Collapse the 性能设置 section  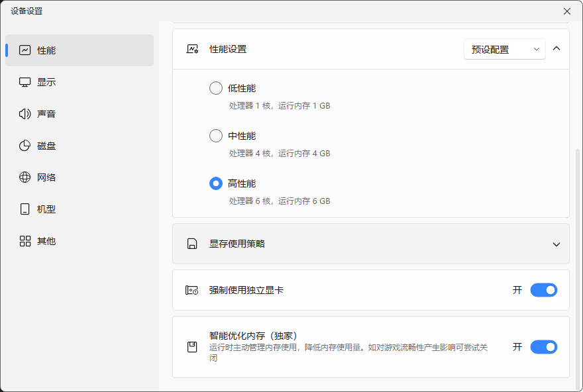(556, 48)
